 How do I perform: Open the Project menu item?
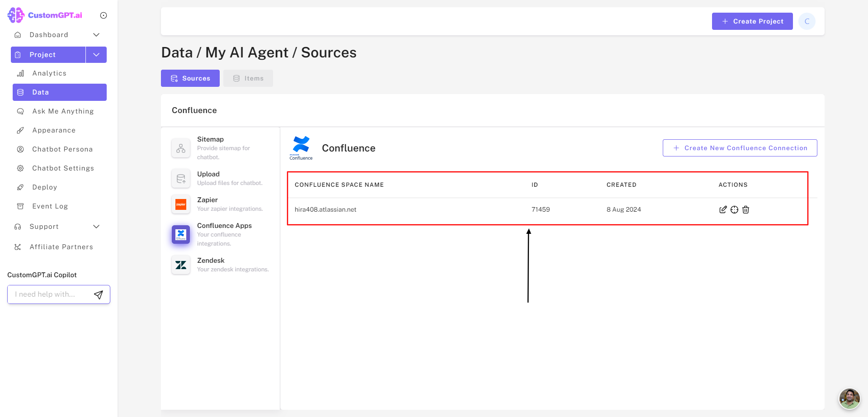[x=48, y=55]
